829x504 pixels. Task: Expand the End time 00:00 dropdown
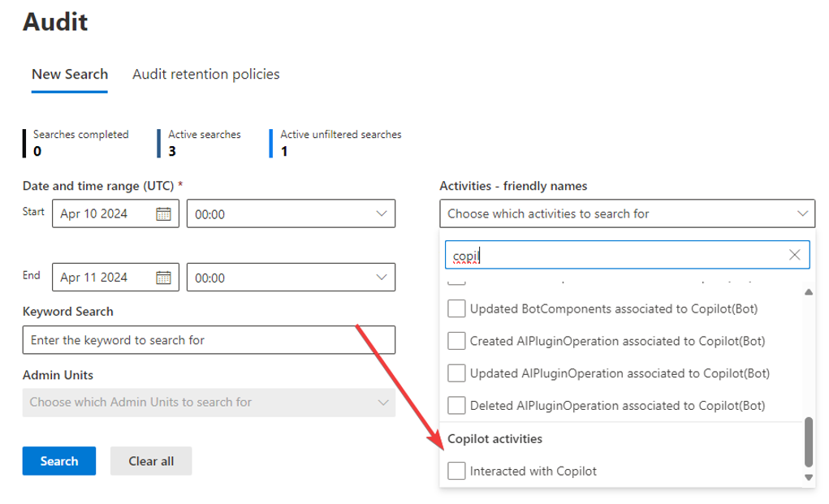[291, 277]
